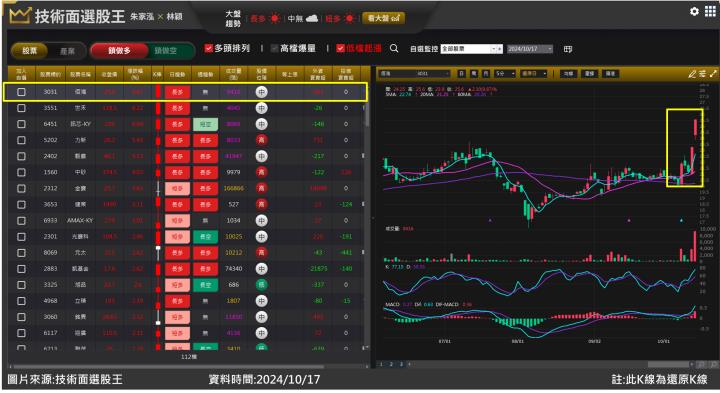Click the 高 position badge for 5202

coord(261,140)
